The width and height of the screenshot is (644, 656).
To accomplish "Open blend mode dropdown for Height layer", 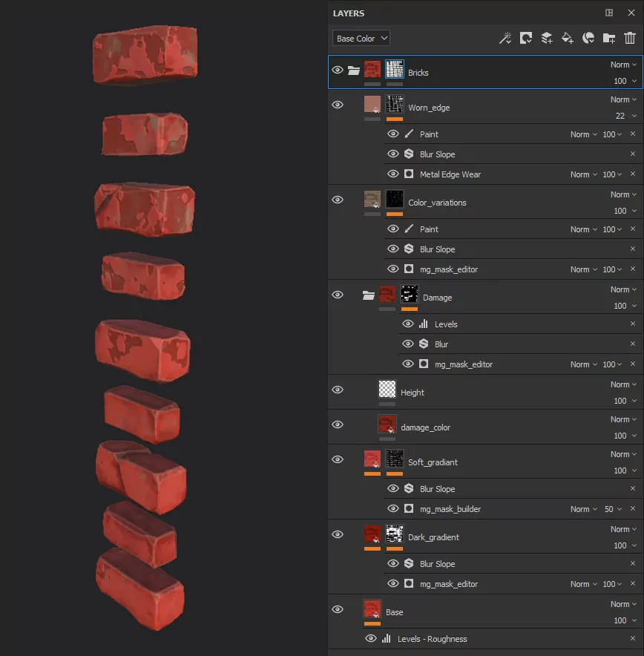I will [x=623, y=384].
